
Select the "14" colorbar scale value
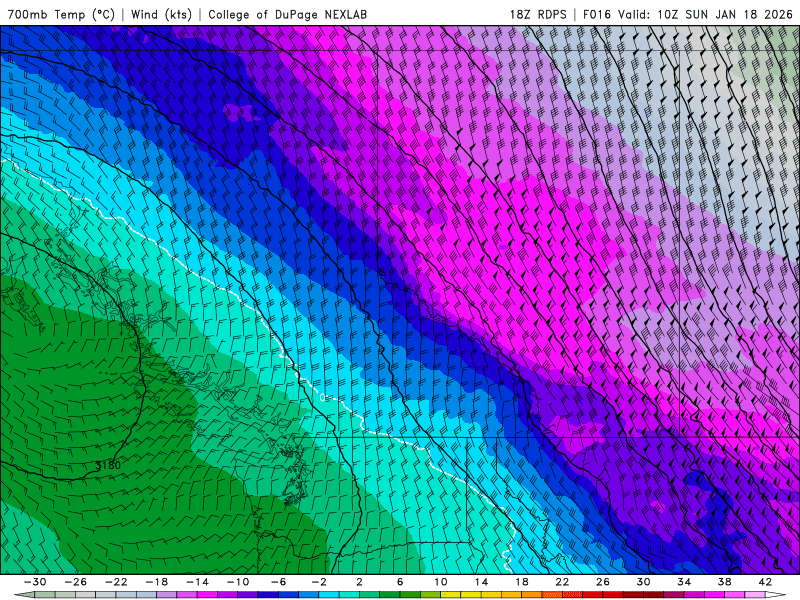(481, 582)
